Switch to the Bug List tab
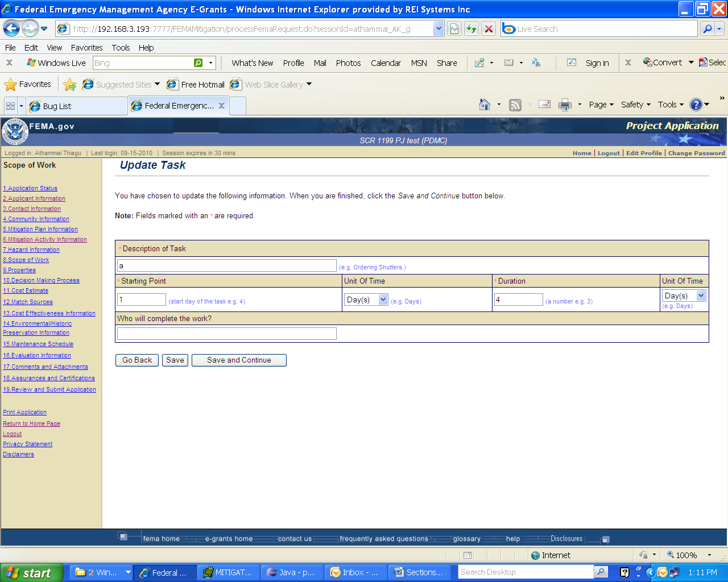The height and width of the screenshot is (582, 728). (x=77, y=106)
